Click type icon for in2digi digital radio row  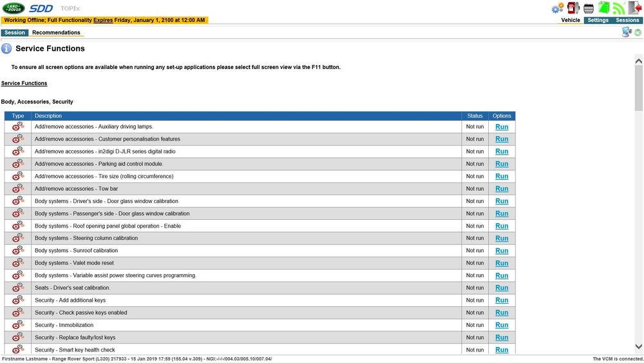17,152
